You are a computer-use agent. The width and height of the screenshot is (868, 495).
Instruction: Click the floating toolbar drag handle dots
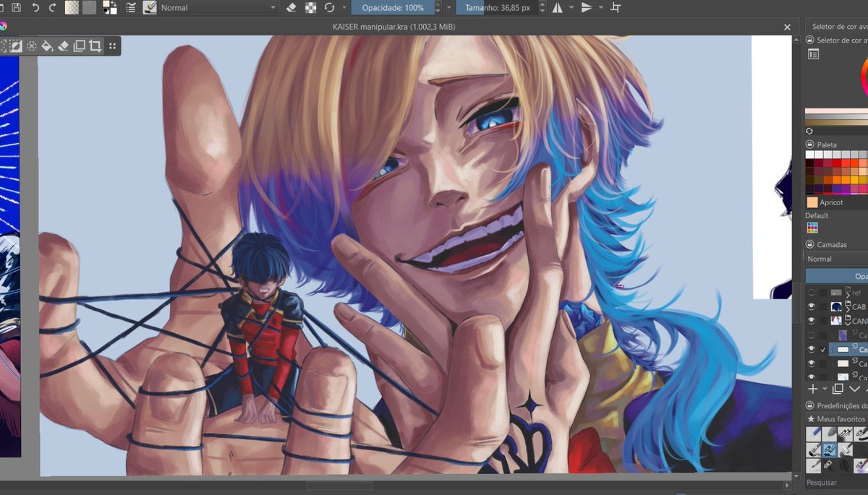coord(112,46)
